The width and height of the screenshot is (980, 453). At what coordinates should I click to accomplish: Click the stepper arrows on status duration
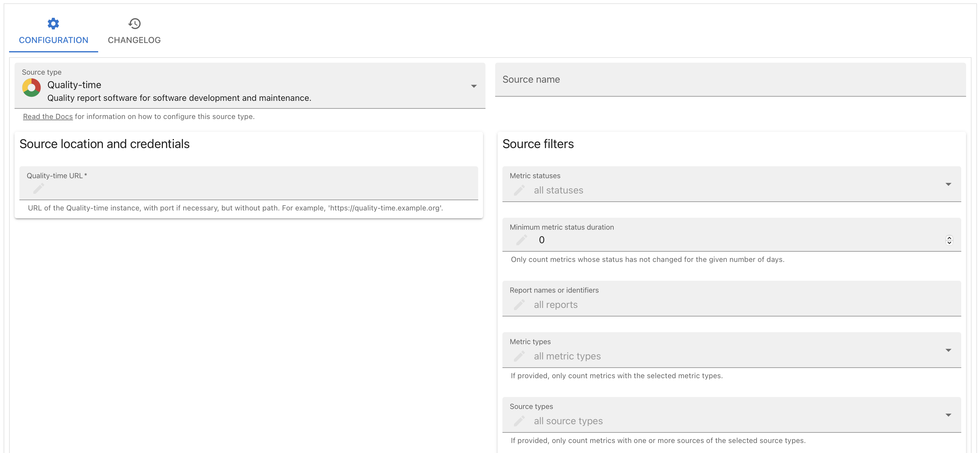point(949,240)
